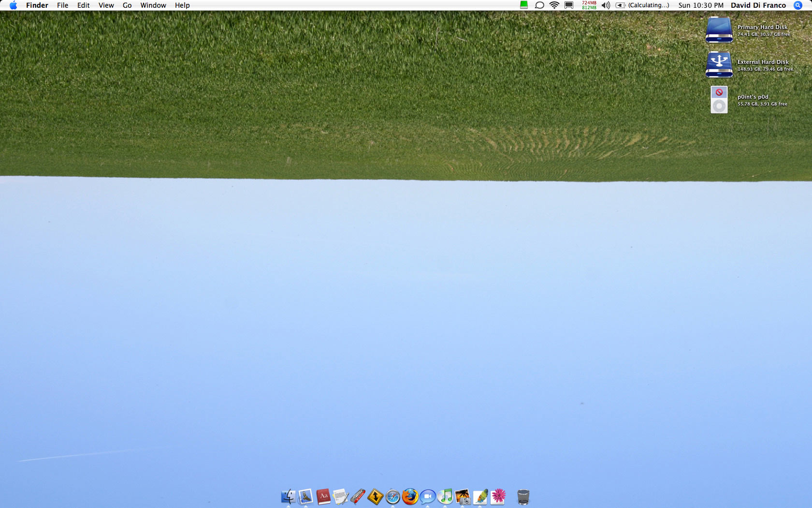Open the Apple menu
The height and width of the screenshot is (508, 812).
point(13,5)
